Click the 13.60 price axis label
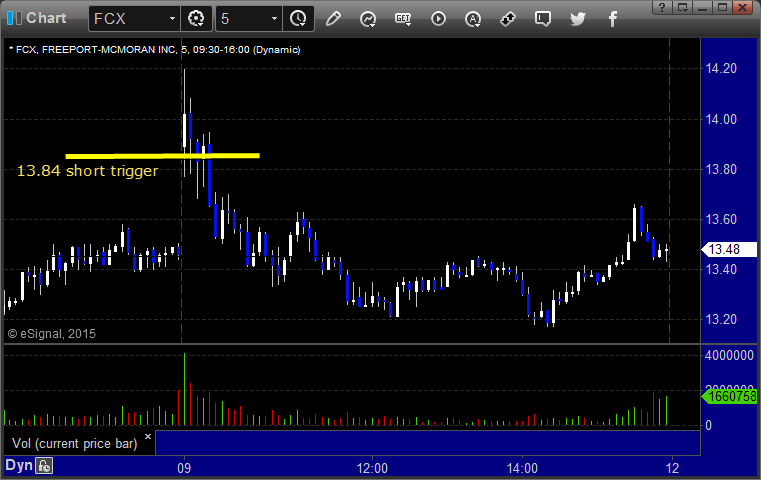This screenshot has height=480, width=761. point(721,219)
